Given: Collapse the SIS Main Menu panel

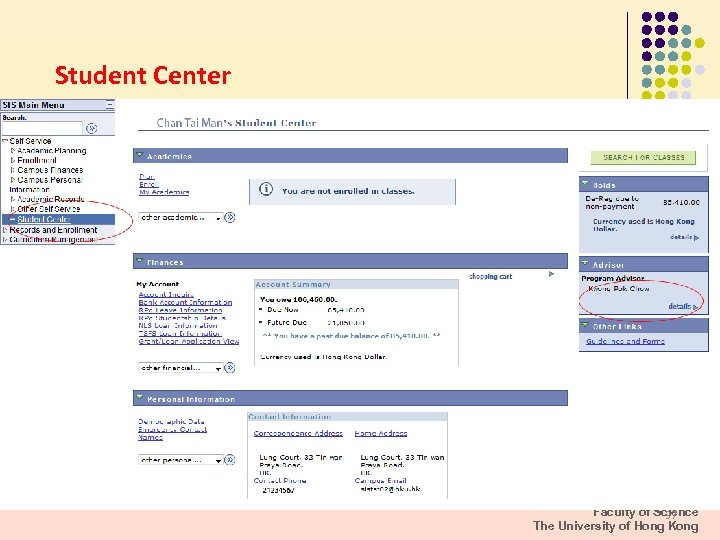Looking at the screenshot, I should click(x=110, y=105).
